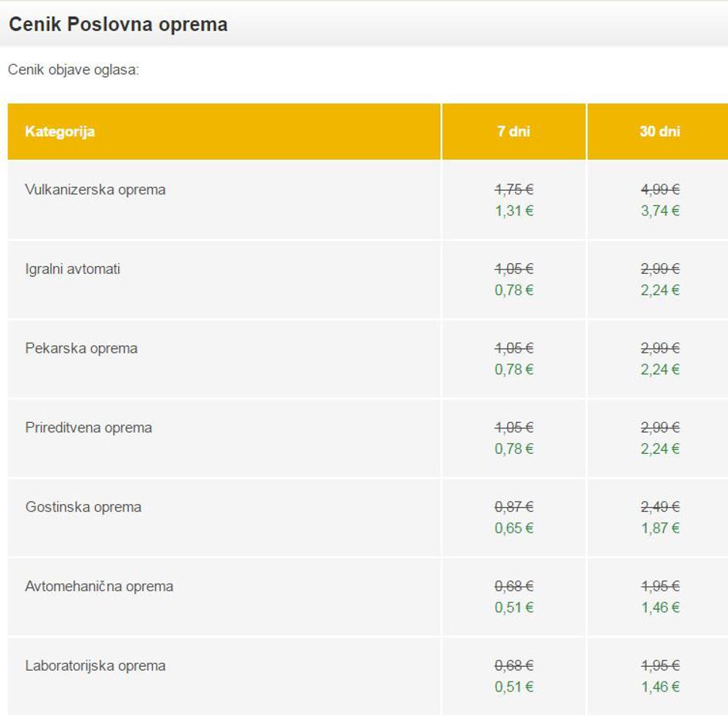The image size is (728, 717).
Task: Click the 'Cenik Poslovna oprema' page heading
Action: point(118,25)
